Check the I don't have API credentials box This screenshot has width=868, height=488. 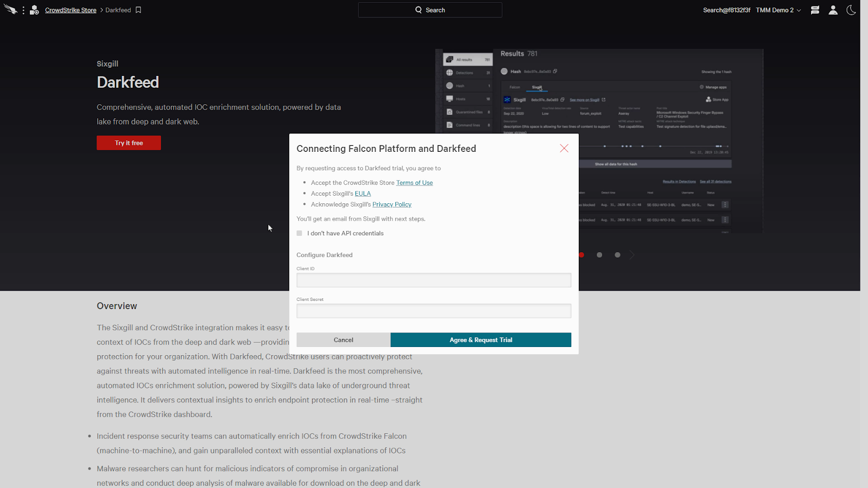click(x=299, y=233)
